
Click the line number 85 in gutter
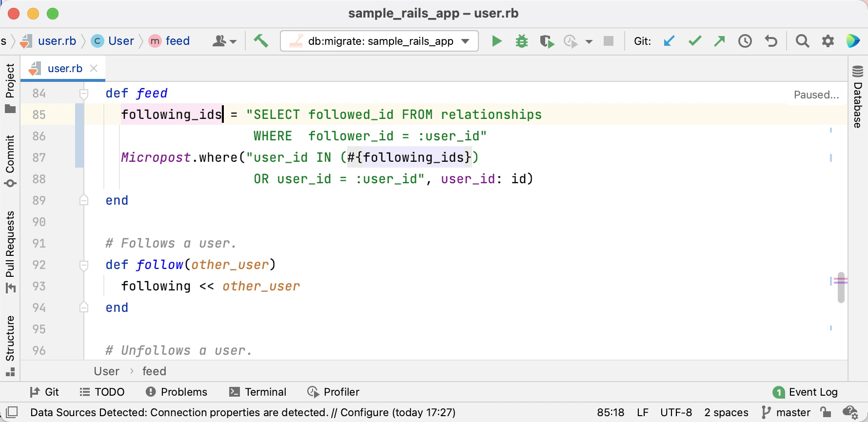click(x=39, y=115)
